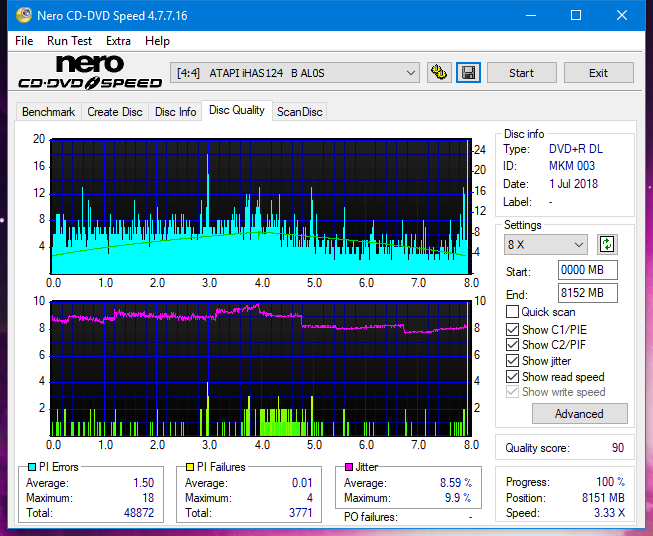This screenshot has height=536, width=653.
Task: Switch to the Create Disc tab
Action: point(115,112)
